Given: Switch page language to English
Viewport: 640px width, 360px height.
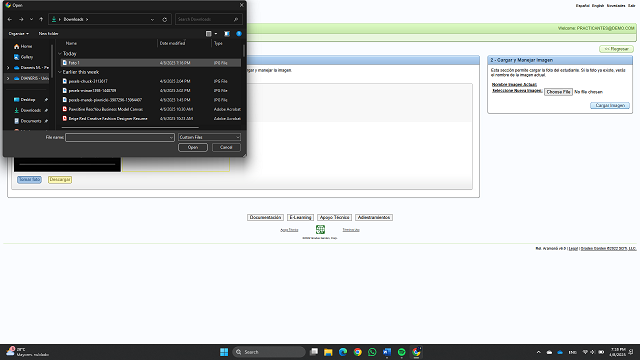Looking at the screenshot, I should click(x=598, y=6).
